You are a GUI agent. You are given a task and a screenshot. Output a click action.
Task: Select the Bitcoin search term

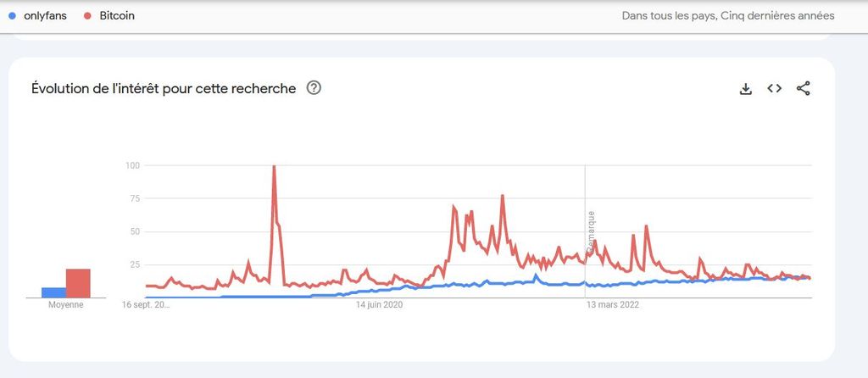[117, 16]
